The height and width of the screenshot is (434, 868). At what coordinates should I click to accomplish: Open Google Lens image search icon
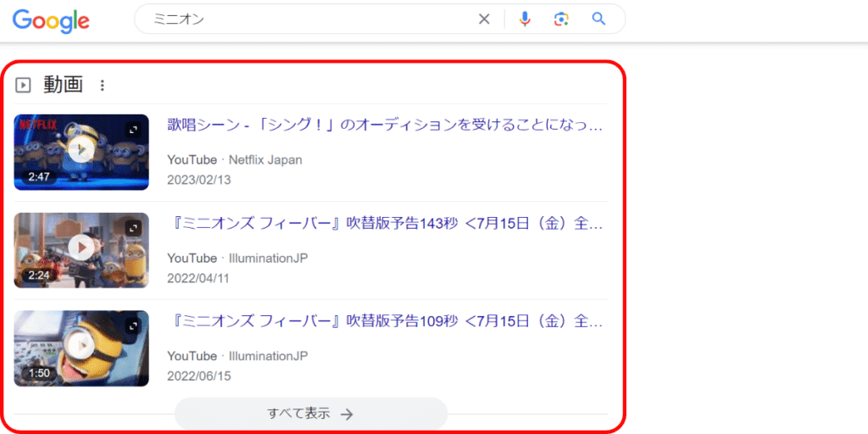[x=561, y=19]
